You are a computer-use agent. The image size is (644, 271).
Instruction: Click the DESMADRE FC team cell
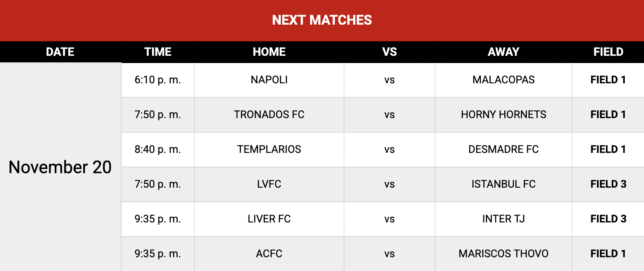(x=503, y=149)
